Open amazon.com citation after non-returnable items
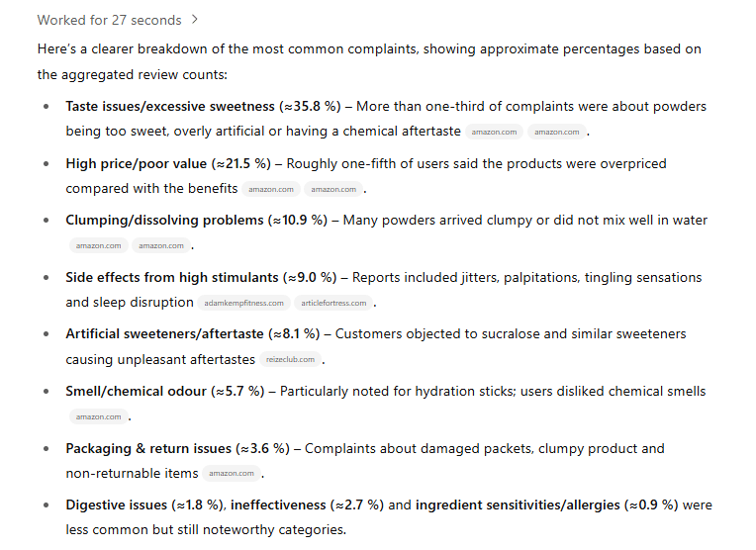This screenshot has height=550, width=756. (x=232, y=474)
